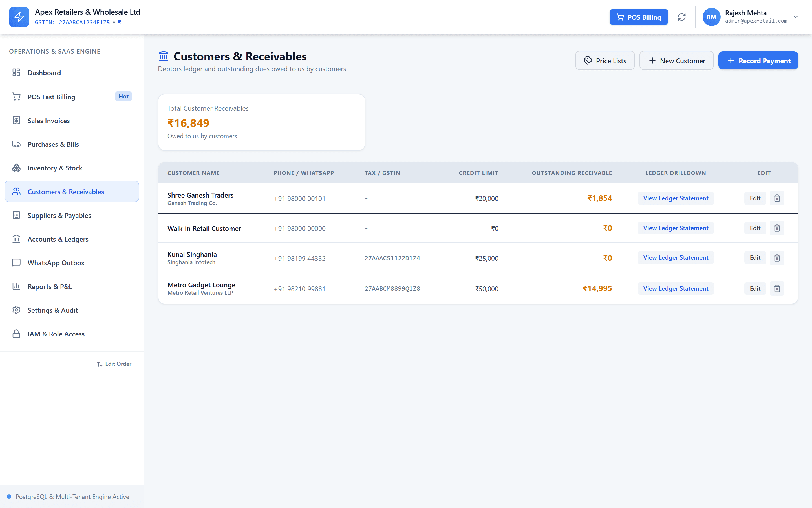This screenshot has height=508, width=812.
Task: Click the Shree Ganesh Traders name
Action: pos(200,195)
